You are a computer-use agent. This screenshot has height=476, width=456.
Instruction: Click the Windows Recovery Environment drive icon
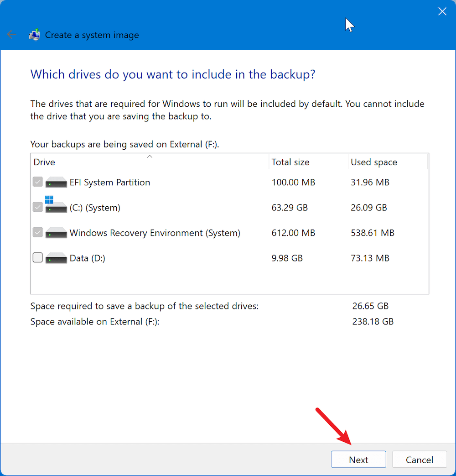56,233
